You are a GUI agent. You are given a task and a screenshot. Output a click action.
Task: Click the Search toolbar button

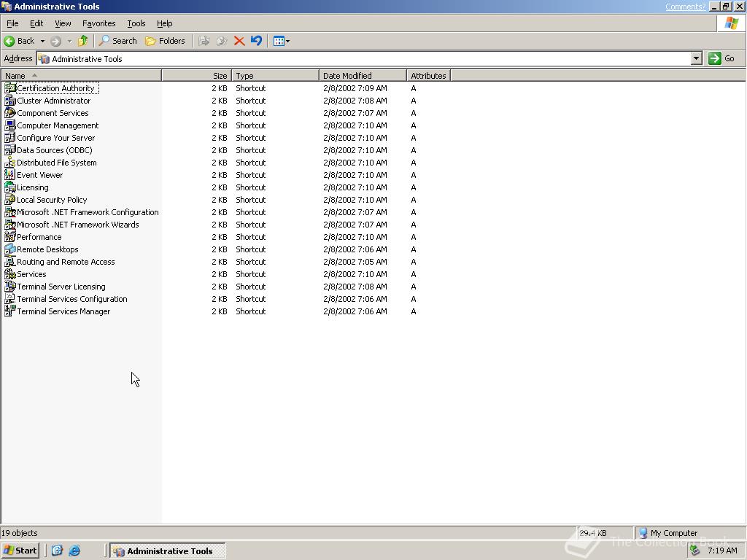pyautogui.click(x=117, y=41)
